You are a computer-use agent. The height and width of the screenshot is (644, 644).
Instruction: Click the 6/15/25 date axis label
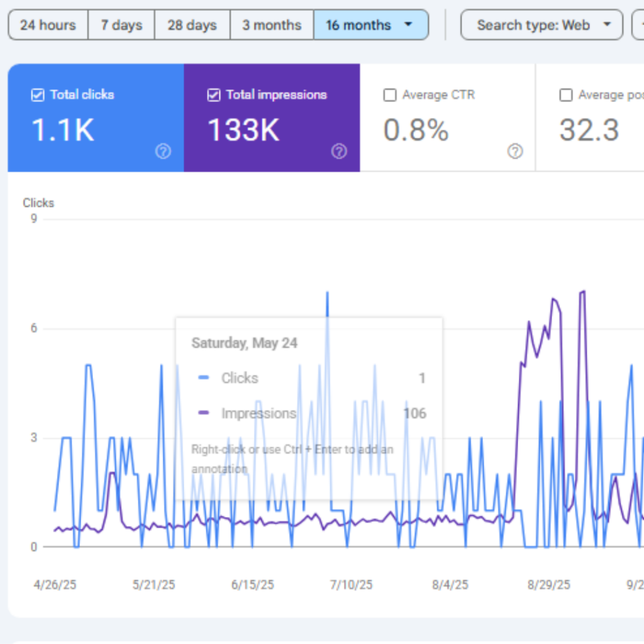253,585
